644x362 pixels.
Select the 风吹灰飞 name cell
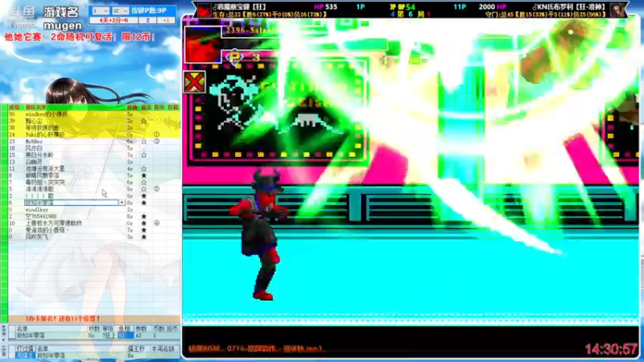75,237
